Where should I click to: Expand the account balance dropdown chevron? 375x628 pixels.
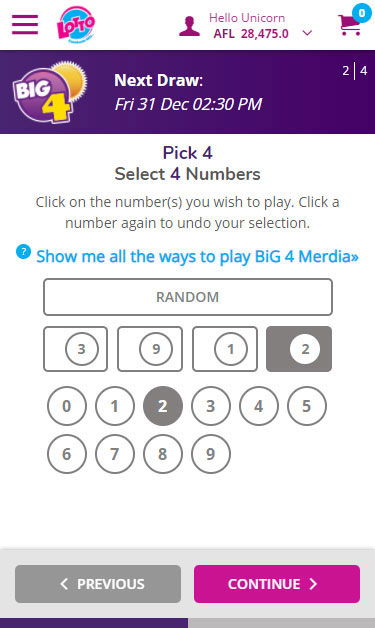pos(307,33)
